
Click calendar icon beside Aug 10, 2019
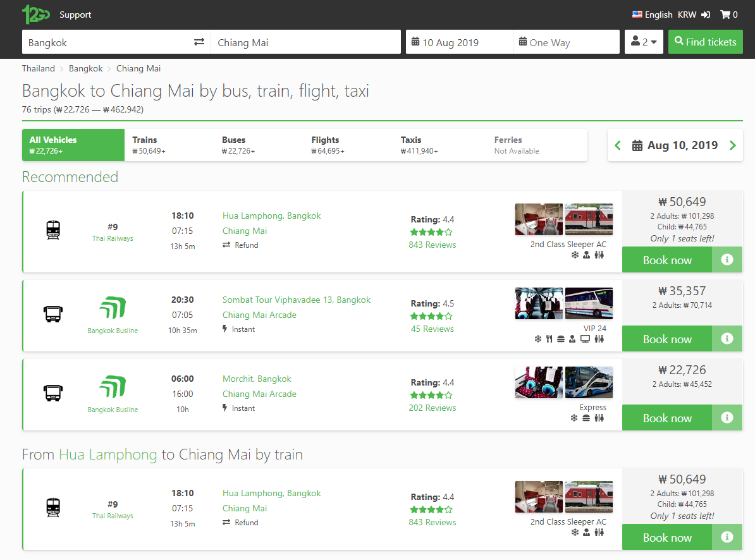click(637, 145)
